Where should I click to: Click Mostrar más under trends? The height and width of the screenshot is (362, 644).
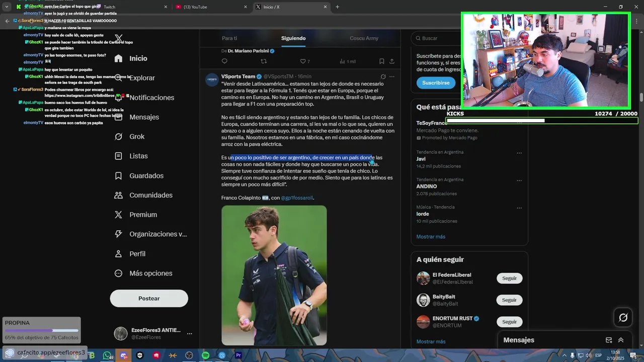tap(431, 237)
